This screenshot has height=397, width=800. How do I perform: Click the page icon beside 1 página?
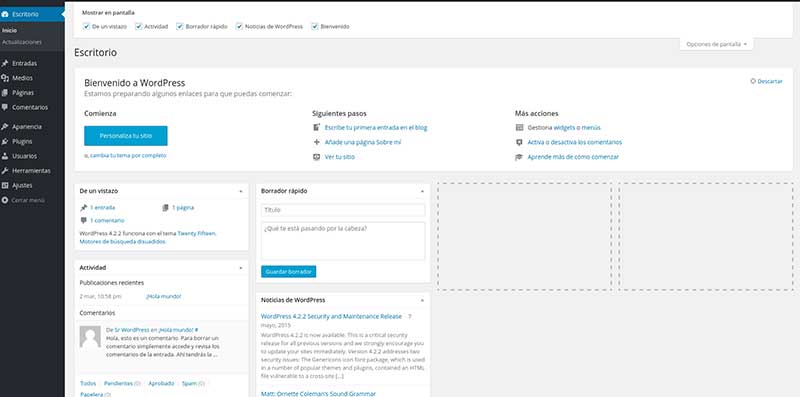click(x=165, y=208)
